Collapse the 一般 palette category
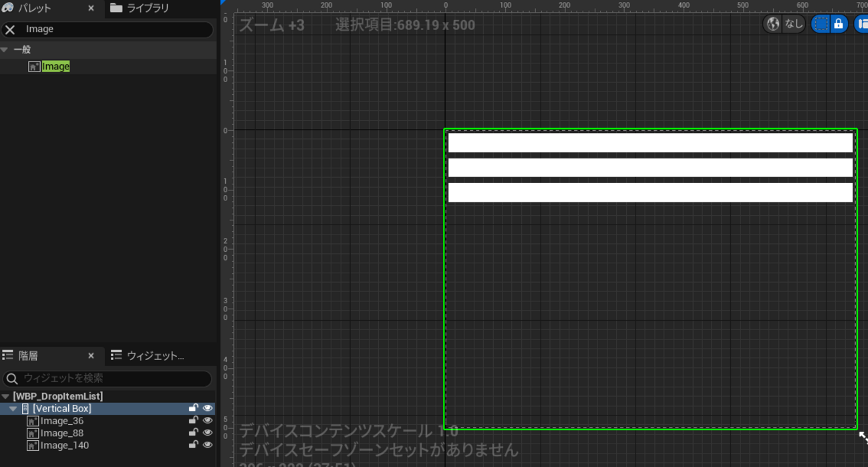Image resolution: width=868 pixels, height=467 pixels. (5, 49)
